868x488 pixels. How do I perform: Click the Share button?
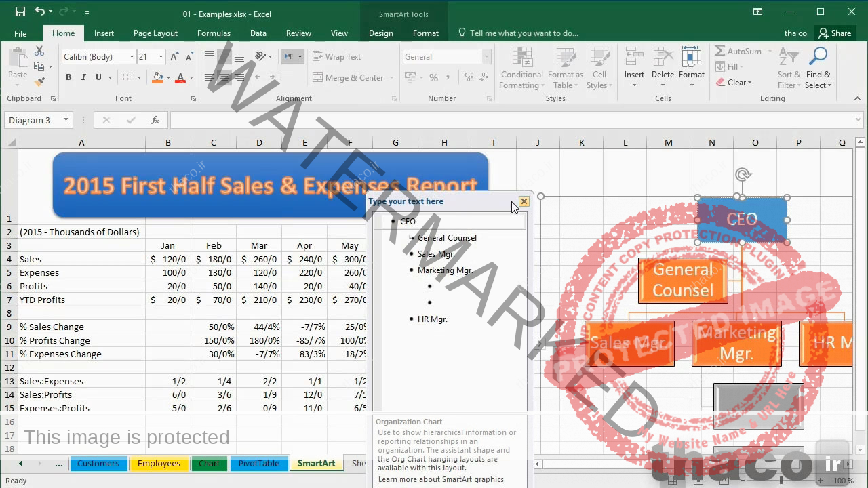(835, 33)
